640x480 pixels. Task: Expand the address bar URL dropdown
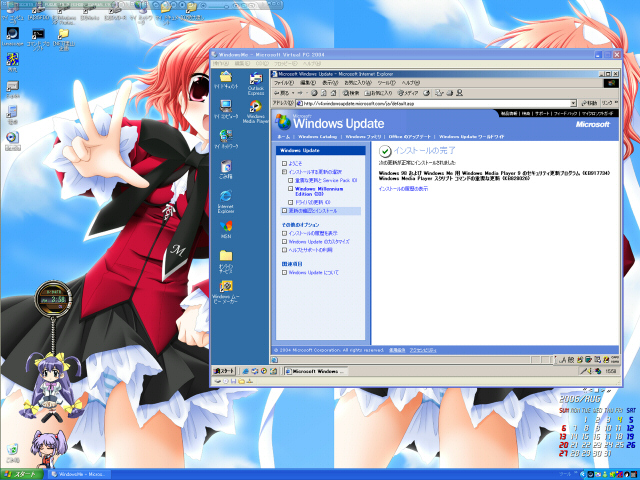tap(571, 102)
